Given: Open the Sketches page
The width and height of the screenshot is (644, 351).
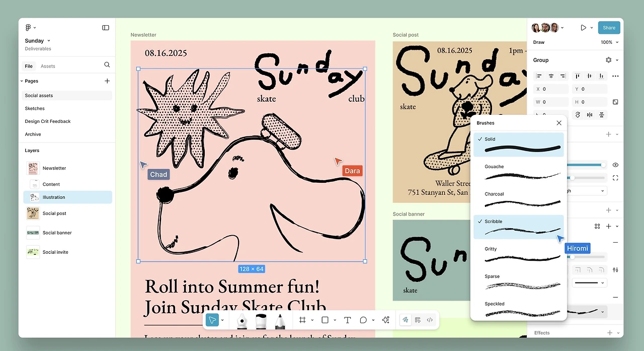Looking at the screenshot, I should 35,108.
